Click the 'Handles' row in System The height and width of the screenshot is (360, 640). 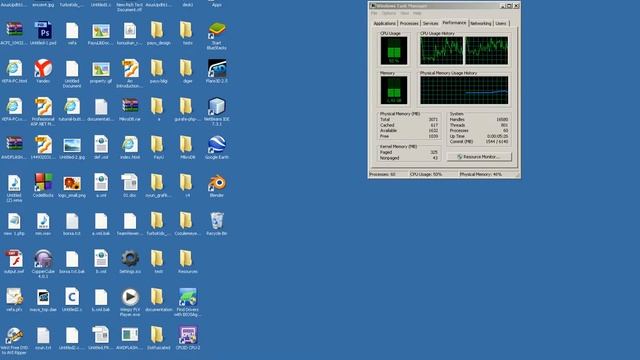[479, 120]
